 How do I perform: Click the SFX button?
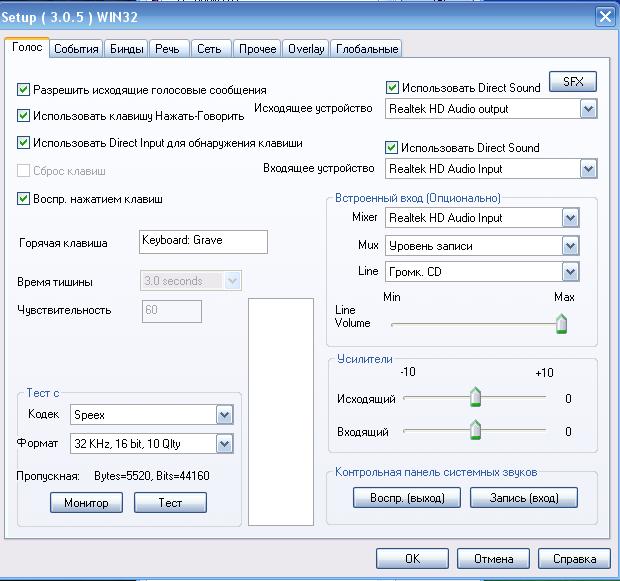coord(573,81)
